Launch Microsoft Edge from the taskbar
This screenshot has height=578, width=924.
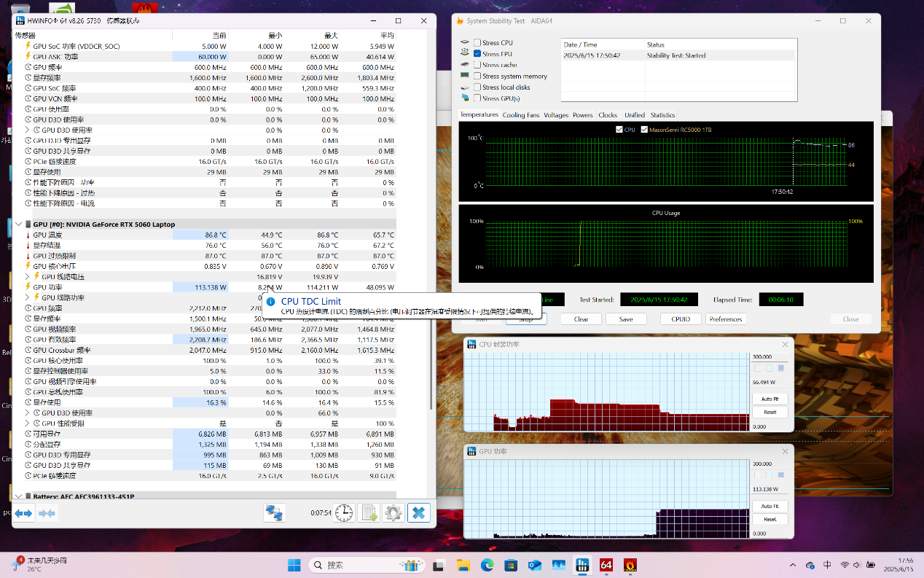[487, 565]
